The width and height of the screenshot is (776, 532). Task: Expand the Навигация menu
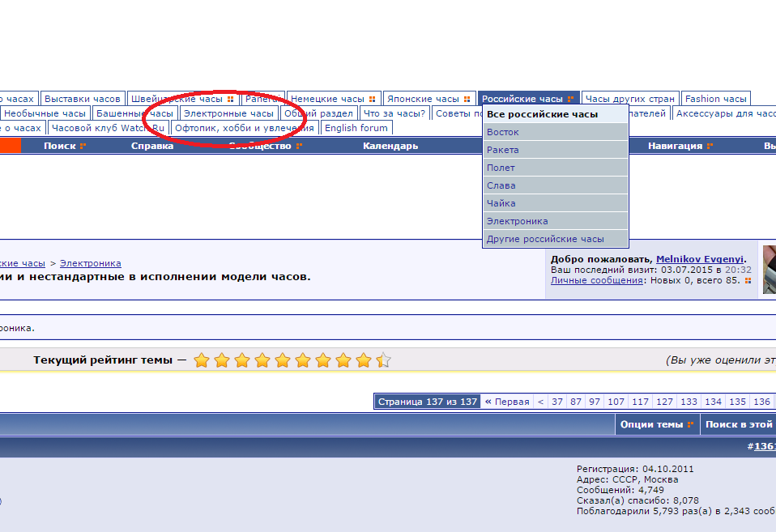pos(680,146)
